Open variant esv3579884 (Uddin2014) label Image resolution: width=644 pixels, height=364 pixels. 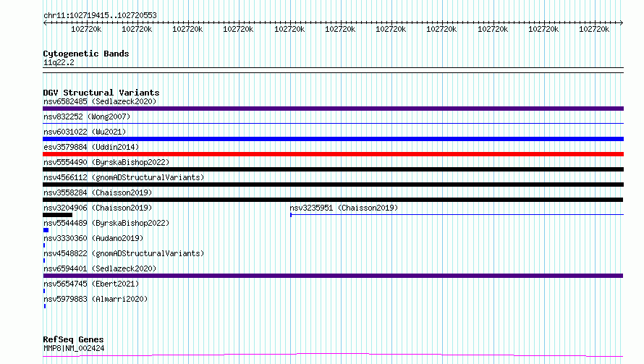(x=91, y=147)
